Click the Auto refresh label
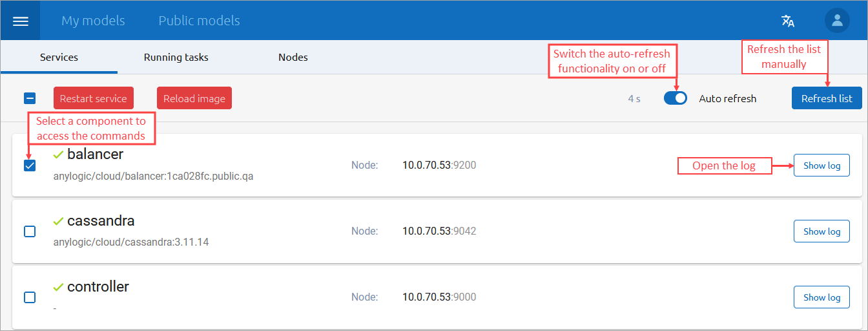 coord(728,98)
